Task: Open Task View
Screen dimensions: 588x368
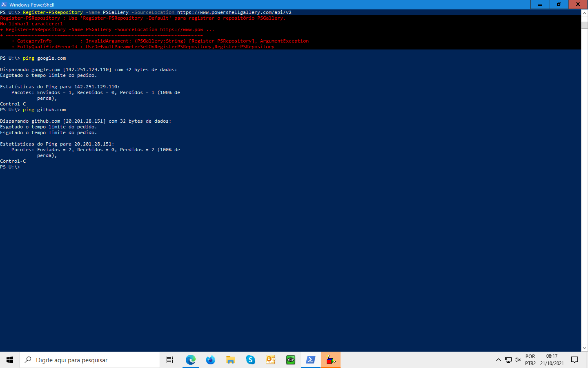Action: (169, 360)
